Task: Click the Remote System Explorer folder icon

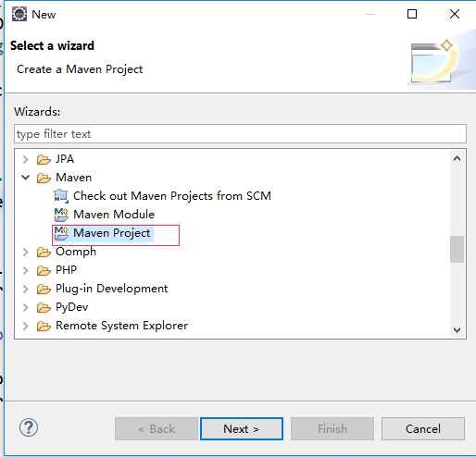Action: [x=44, y=326]
